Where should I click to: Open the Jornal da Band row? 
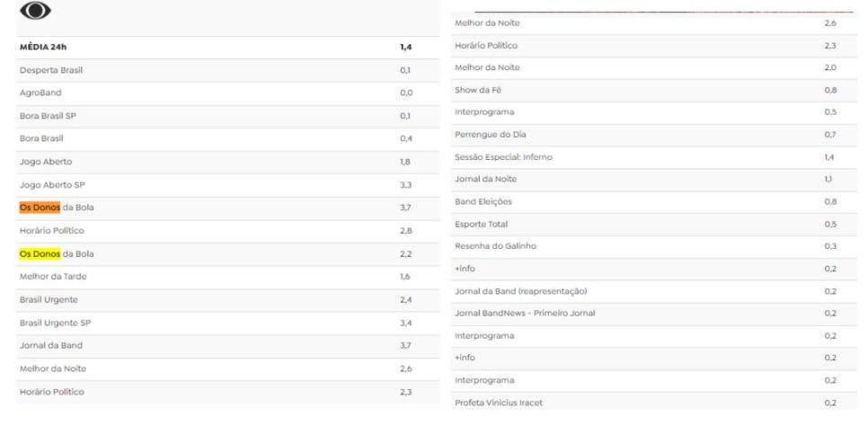pyautogui.click(x=228, y=346)
